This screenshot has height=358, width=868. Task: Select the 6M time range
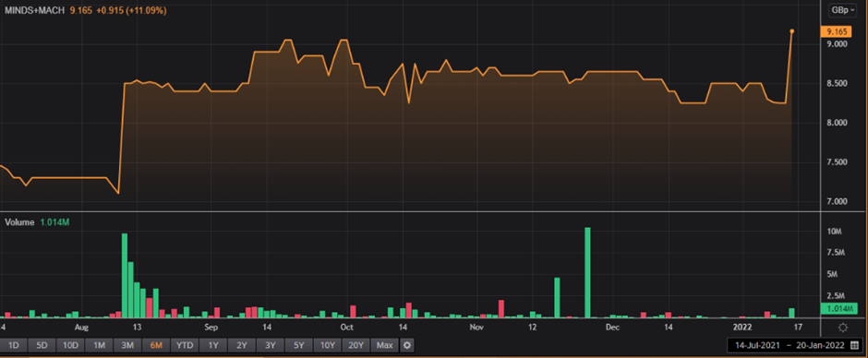click(x=156, y=345)
